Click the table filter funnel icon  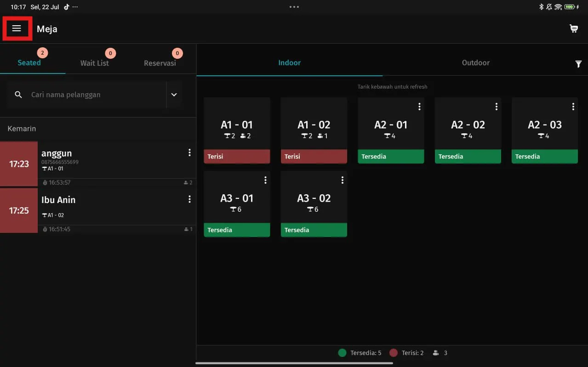coord(578,64)
